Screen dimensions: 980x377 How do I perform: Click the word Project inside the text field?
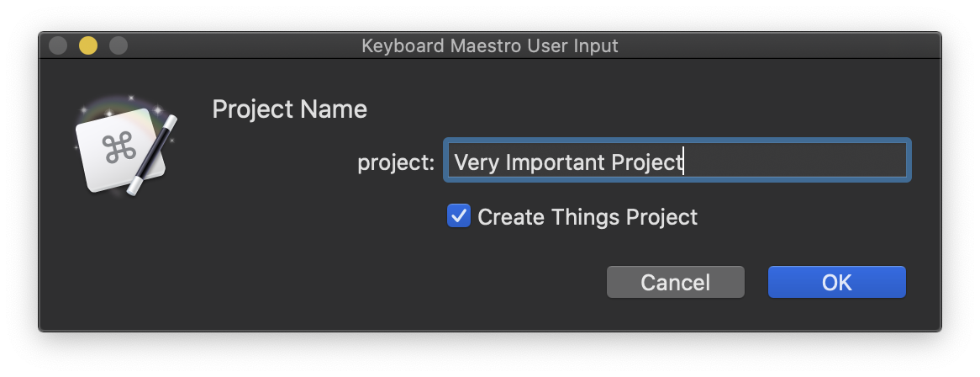[646, 162]
